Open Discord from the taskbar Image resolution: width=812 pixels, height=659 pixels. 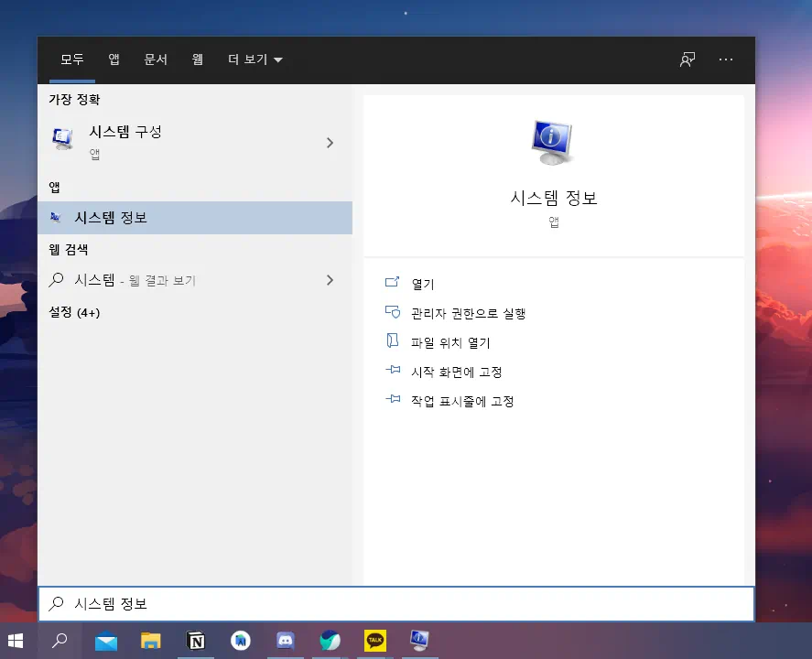(285, 641)
